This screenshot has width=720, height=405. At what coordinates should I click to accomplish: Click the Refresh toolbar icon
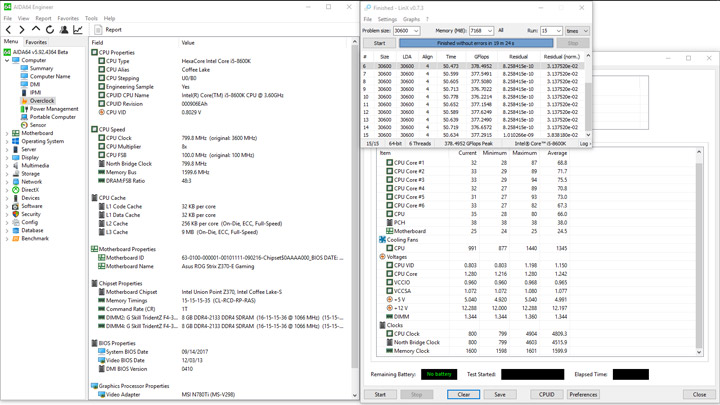pyautogui.click(x=50, y=30)
